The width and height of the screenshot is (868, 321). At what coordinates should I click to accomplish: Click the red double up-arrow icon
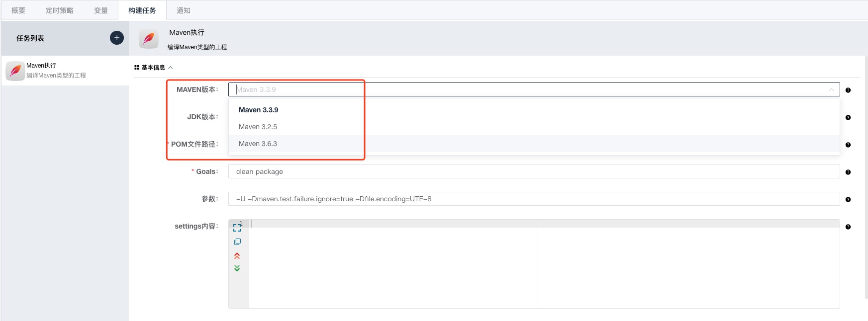pos(237,256)
